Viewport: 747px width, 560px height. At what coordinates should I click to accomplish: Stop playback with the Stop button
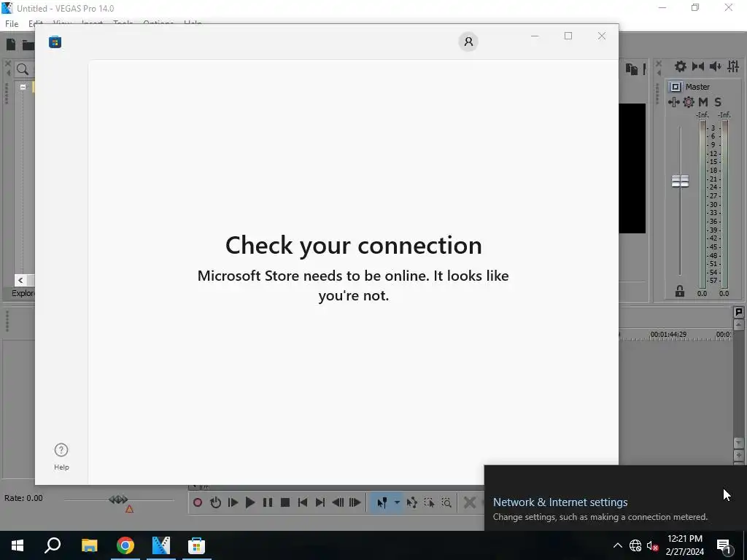point(285,502)
